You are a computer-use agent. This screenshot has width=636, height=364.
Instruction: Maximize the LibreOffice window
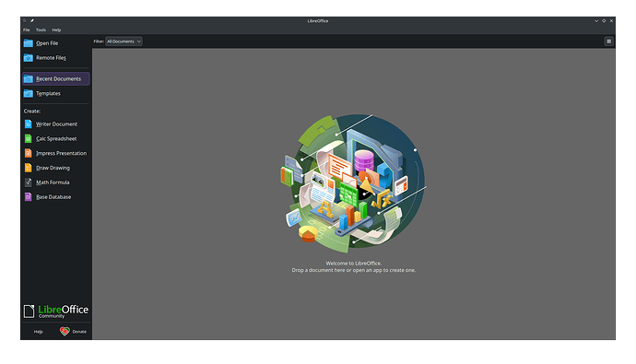point(604,20)
